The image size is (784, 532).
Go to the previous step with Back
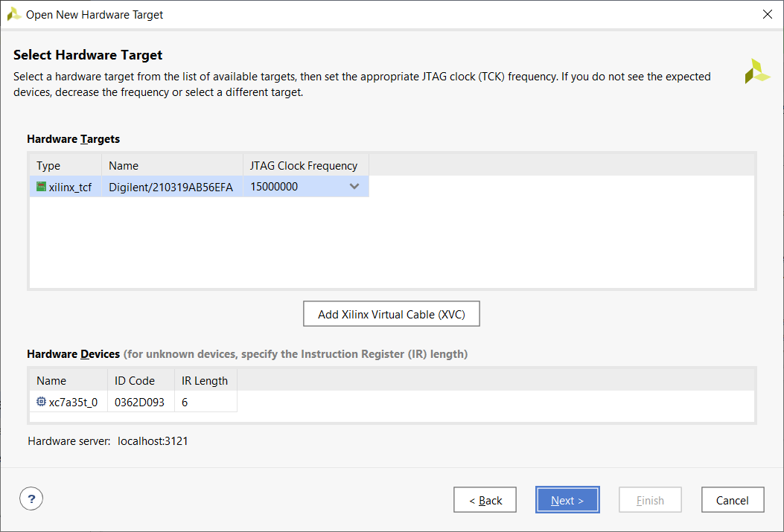tap(485, 500)
